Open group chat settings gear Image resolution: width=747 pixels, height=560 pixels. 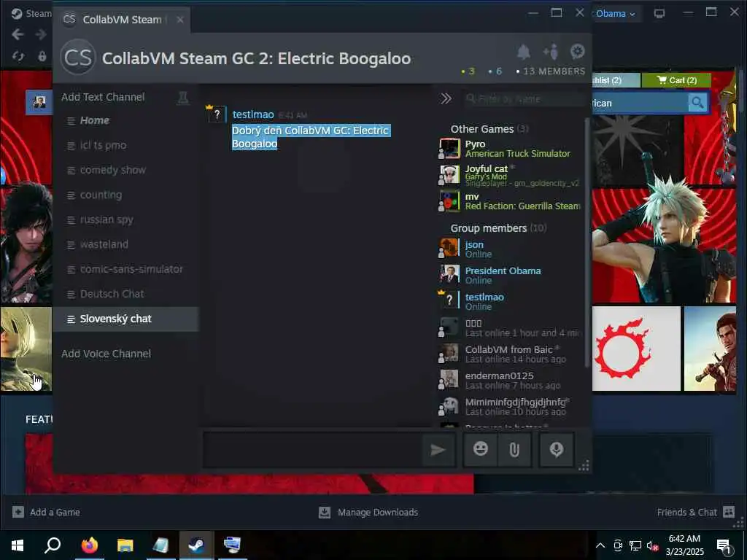578,52
